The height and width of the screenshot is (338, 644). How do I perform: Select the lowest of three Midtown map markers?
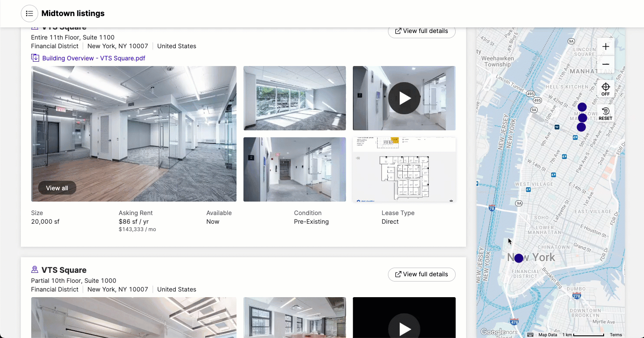(581, 127)
